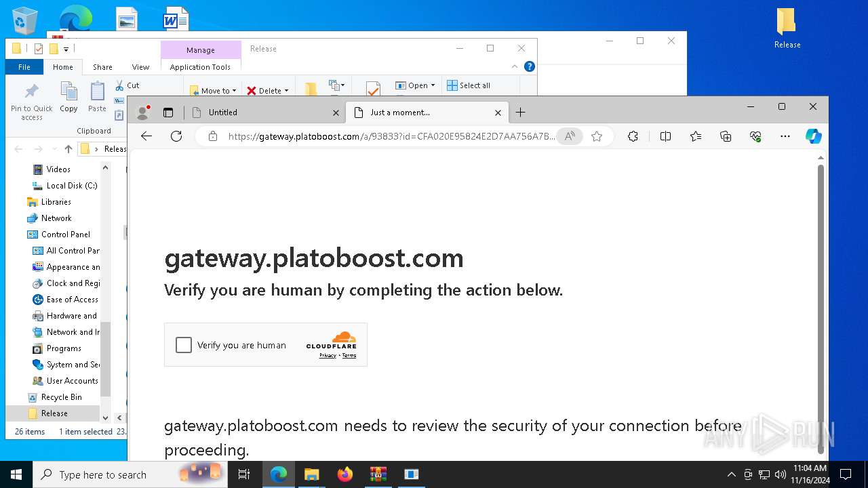868x488 pixels.
Task: Open Application Tools ribbon tab
Action: click(200, 67)
